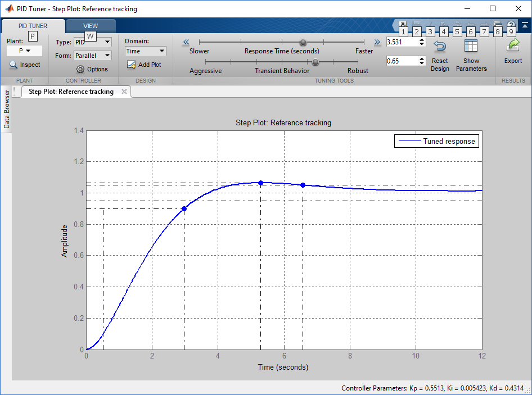The width and height of the screenshot is (532, 395).
Task: Click the plot title Step Plot: Reference tracking
Action: (x=283, y=122)
